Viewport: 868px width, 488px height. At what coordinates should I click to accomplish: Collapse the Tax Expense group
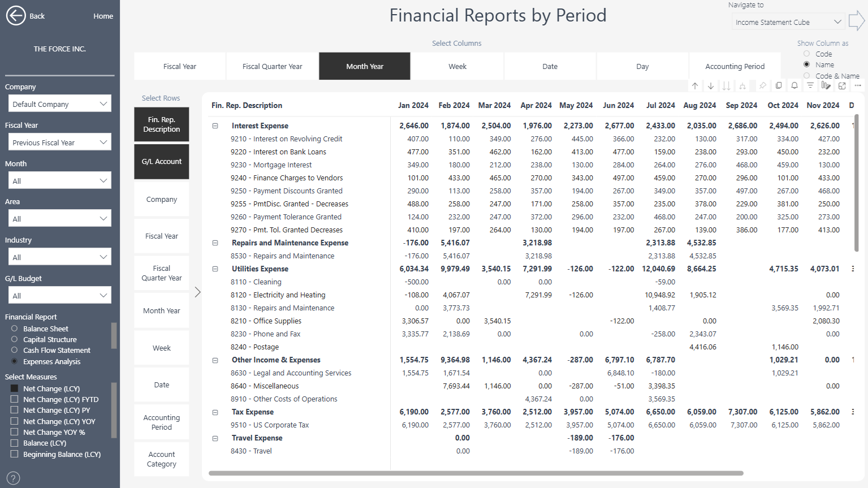(x=215, y=412)
